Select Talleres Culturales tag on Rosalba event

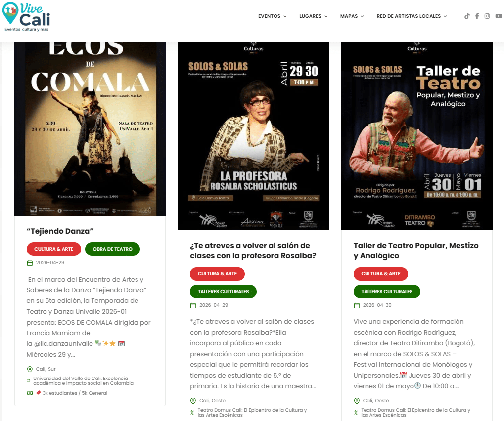[x=224, y=291]
